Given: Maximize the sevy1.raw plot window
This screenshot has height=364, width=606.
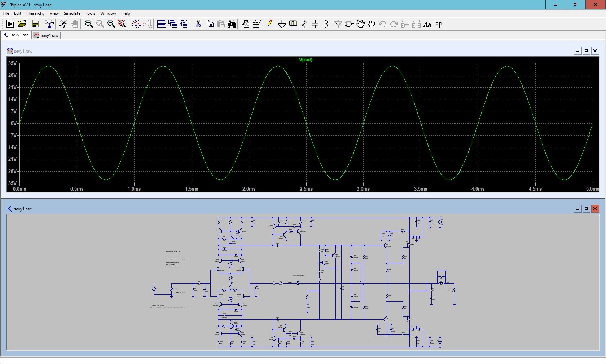Looking at the screenshot, I should pyautogui.click(x=586, y=51).
